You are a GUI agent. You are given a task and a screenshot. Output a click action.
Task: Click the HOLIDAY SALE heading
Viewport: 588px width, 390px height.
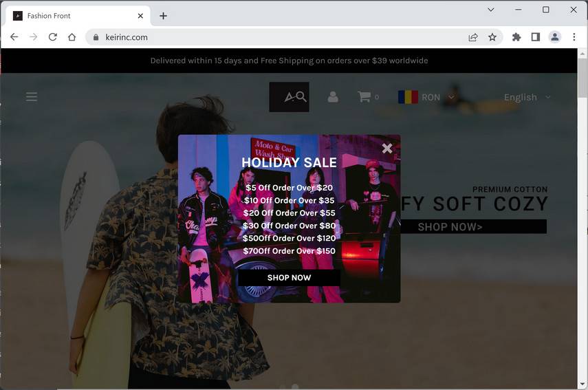tap(289, 162)
